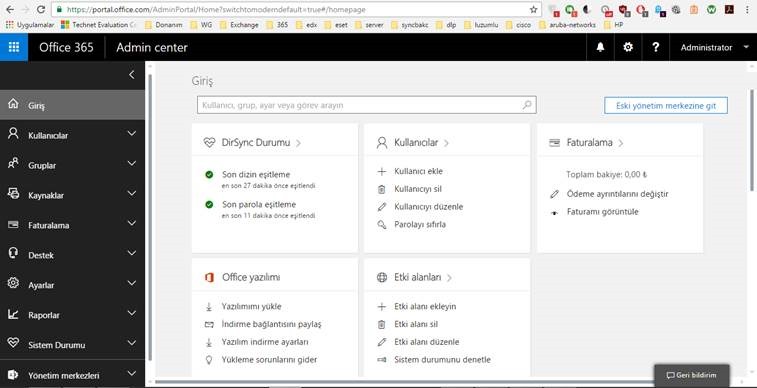
Task: Expand the Raporlar sidebar section
Action: point(132,313)
